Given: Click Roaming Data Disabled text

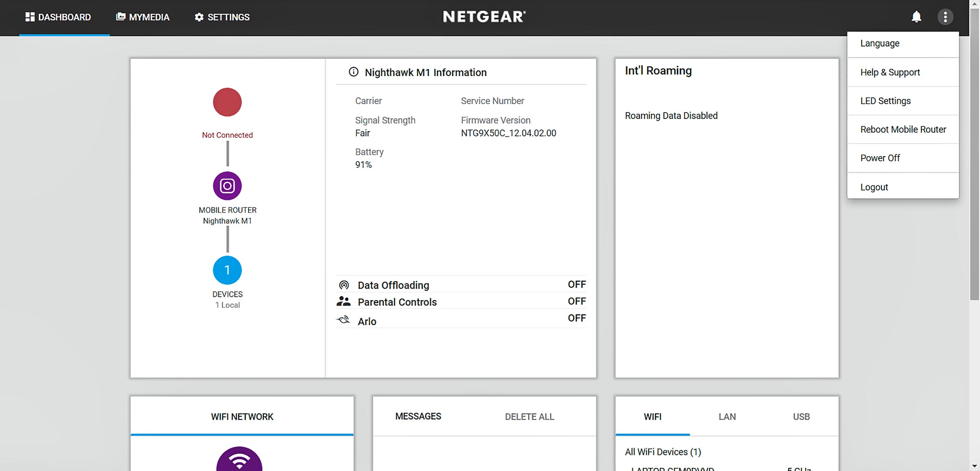Looking at the screenshot, I should (671, 116).
